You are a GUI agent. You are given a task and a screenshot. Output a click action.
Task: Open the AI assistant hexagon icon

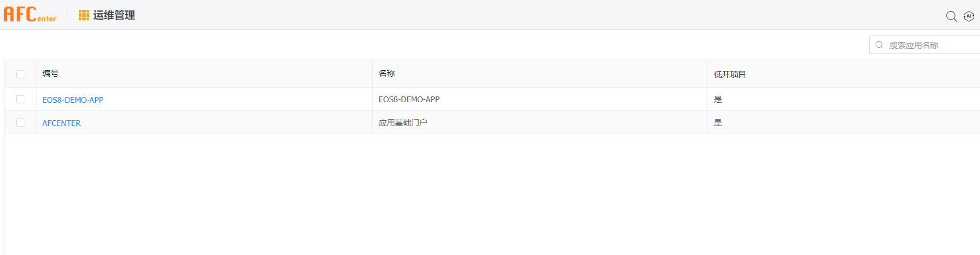[968, 16]
